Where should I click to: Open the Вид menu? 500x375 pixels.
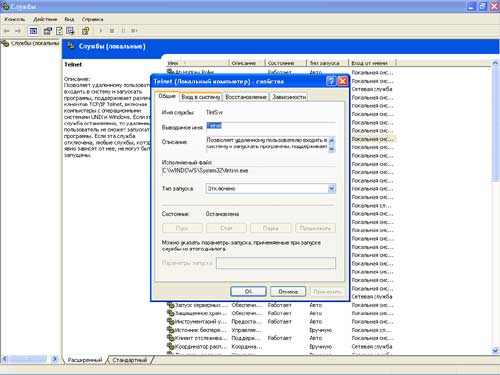(69, 19)
